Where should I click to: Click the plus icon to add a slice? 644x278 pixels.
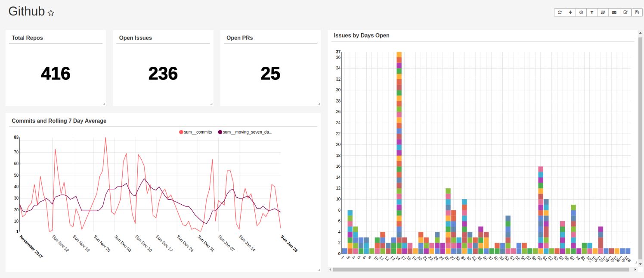click(570, 12)
